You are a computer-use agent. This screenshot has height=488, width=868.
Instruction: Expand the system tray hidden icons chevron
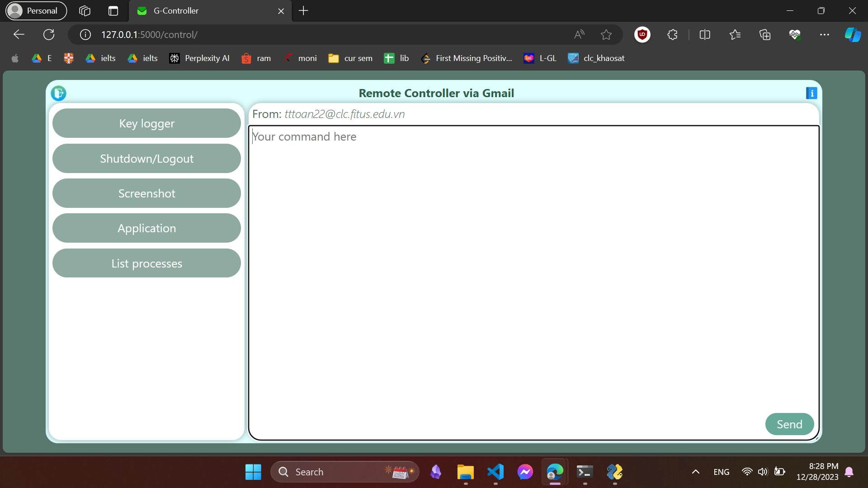695,472
